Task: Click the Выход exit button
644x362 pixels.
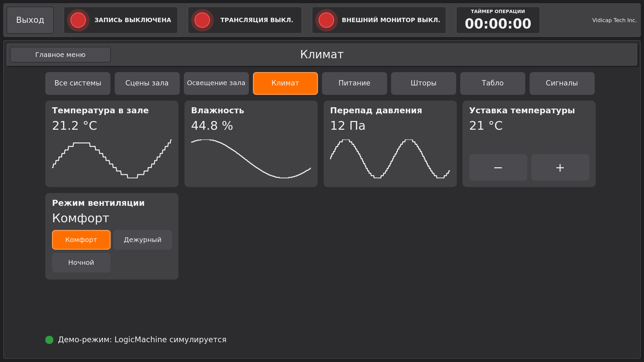Action: (30, 20)
